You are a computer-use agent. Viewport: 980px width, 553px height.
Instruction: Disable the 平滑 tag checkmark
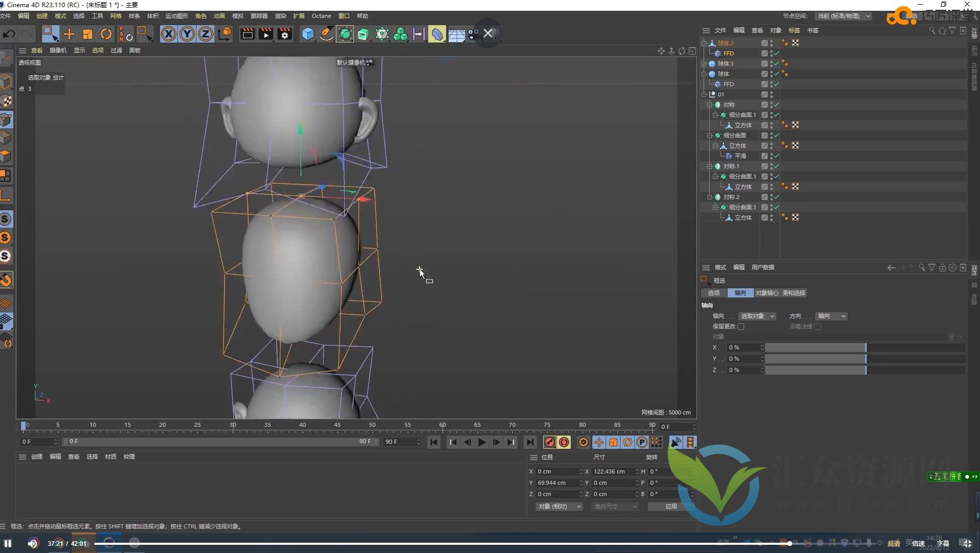click(x=776, y=155)
